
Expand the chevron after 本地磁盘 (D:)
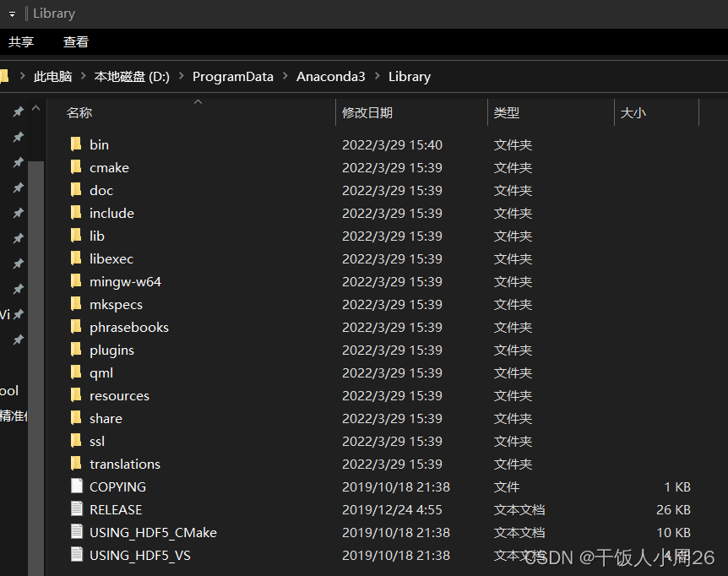click(181, 76)
